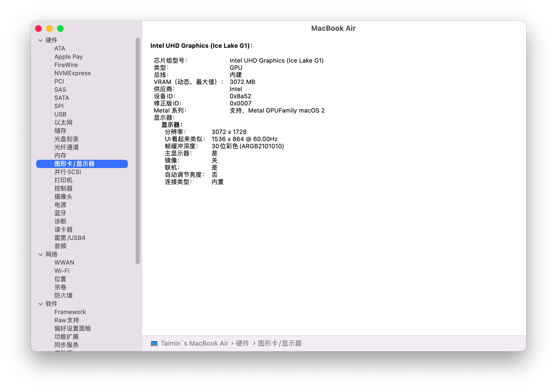557x392 pixels.
Task: Open the USB hardware section
Action: [x=60, y=114]
